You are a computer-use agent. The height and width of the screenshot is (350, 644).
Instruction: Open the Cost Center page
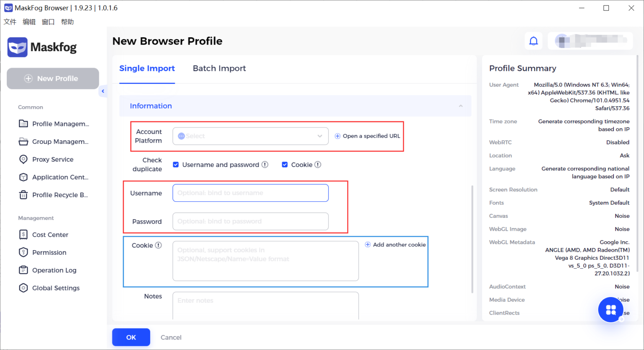pyautogui.click(x=50, y=235)
